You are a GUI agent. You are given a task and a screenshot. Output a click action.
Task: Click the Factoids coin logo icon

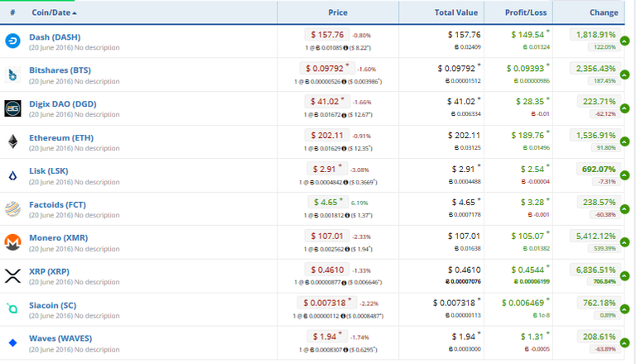pos(12,209)
